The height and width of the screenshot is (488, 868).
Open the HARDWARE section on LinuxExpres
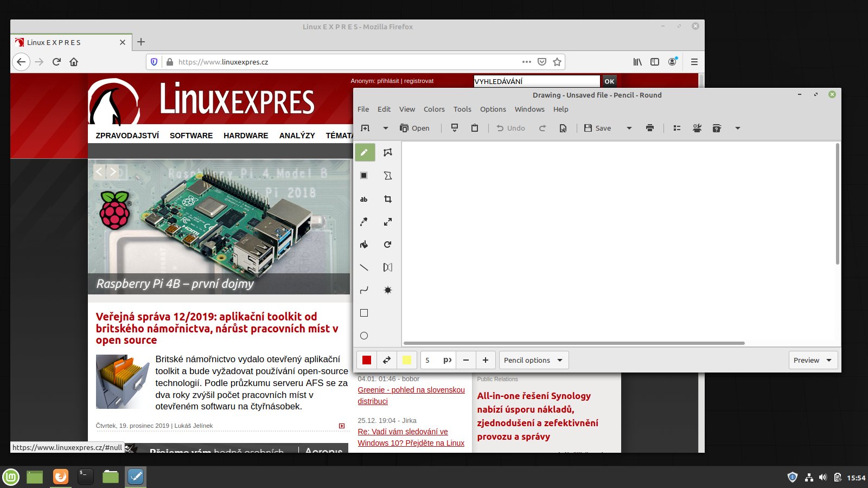246,136
